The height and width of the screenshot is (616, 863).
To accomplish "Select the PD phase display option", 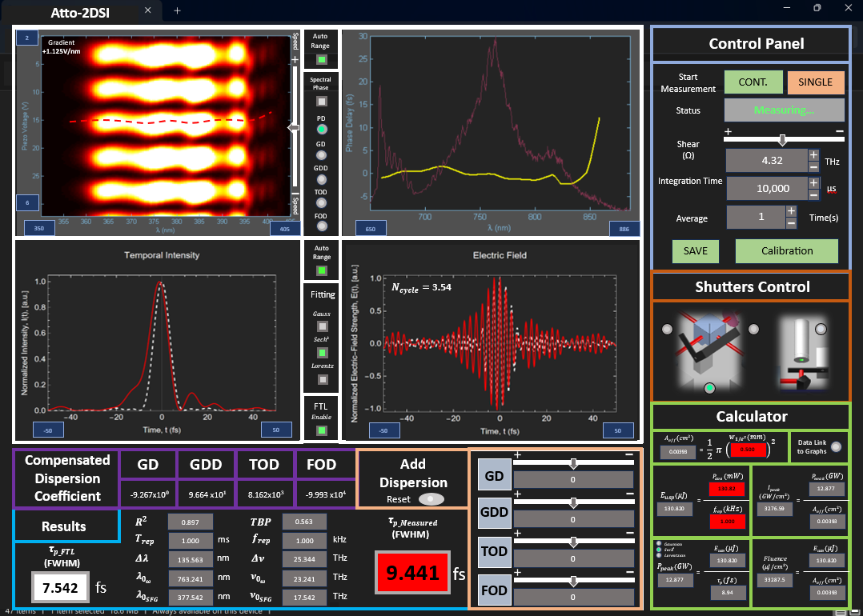I will pyautogui.click(x=322, y=130).
